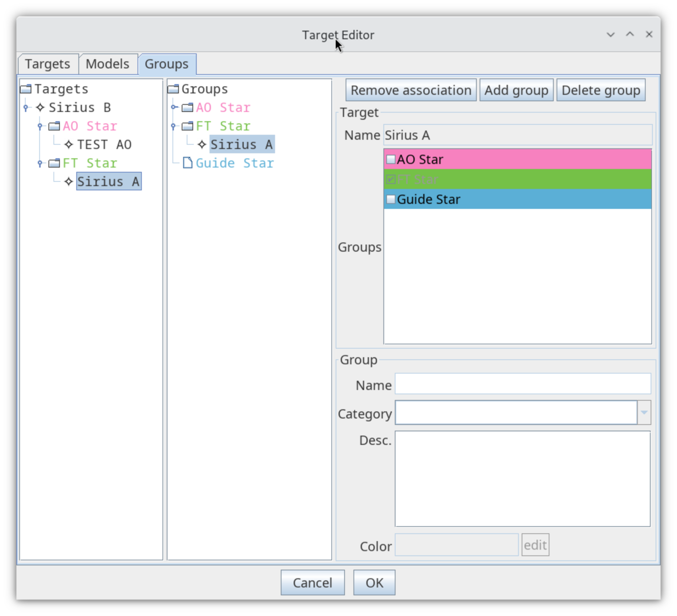Click the Sirius A star icon under Groups FT Star
The image size is (677, 616).
point(202,144)
